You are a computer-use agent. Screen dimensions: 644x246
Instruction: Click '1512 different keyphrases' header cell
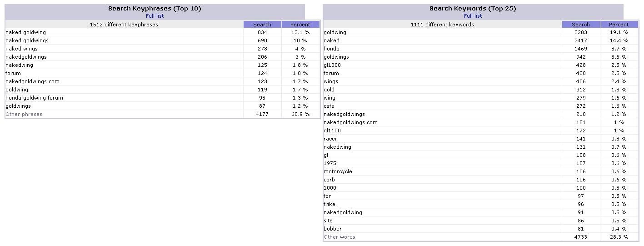pos(124,25)
